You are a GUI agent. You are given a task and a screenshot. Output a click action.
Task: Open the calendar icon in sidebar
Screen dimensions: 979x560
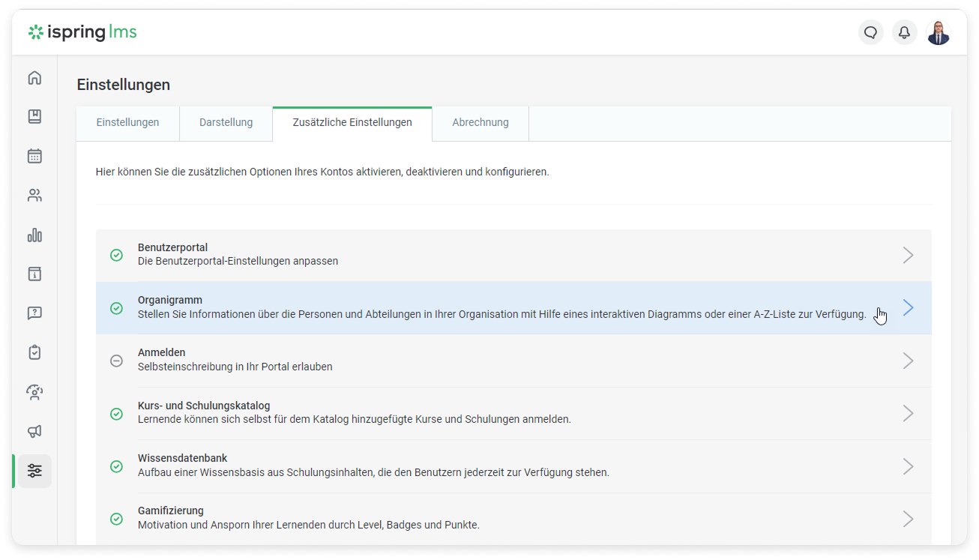coord(34,156)
